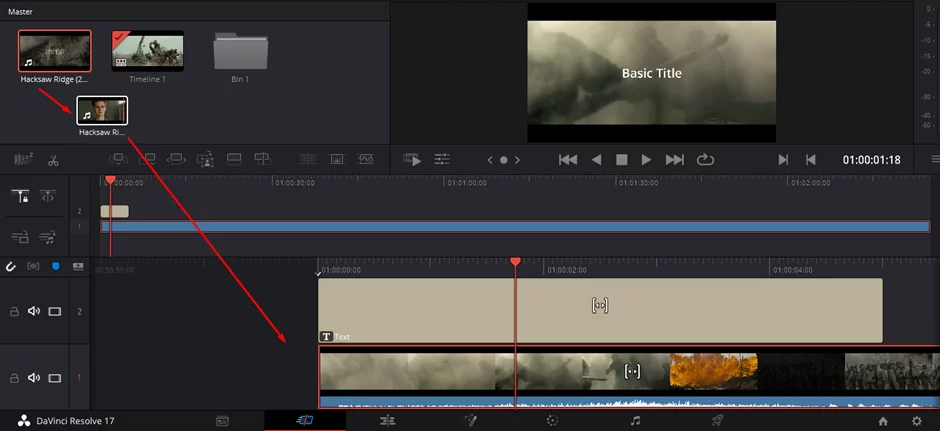
Task: Play the timeline forward
Action: pos(646,159)
